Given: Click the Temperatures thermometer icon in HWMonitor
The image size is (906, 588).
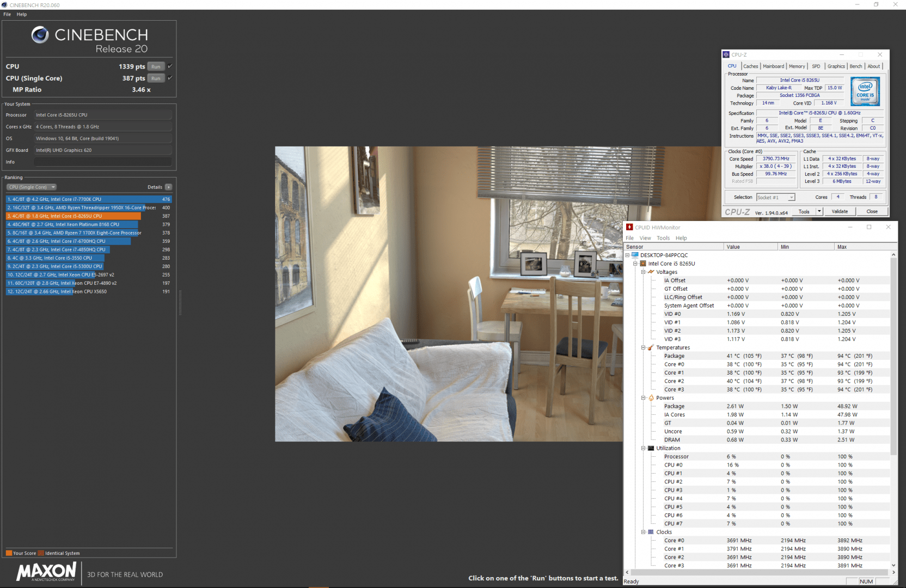Looking at the screenshot, I should point(651,347).
